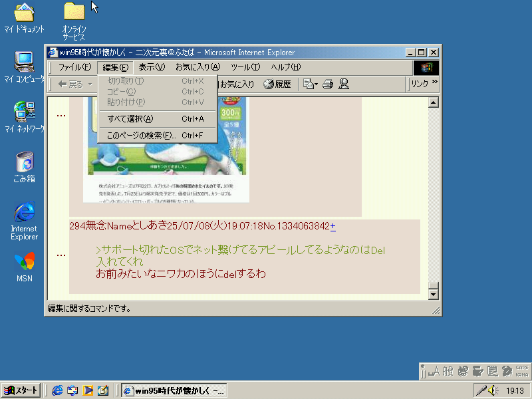Select the MSN butterfly desktop icon

click(x=24, y=267)
